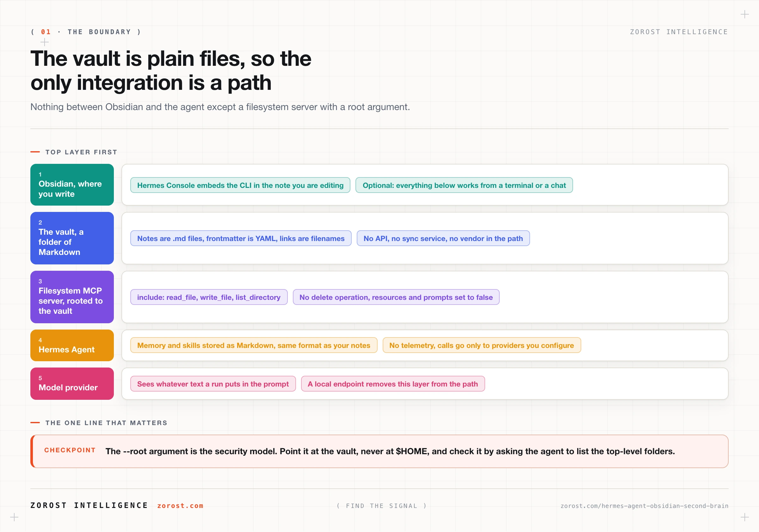The width and height of the screenshot is (759, 532).
Task: Click 'No delete operation' tag
Action: (396, 297)
